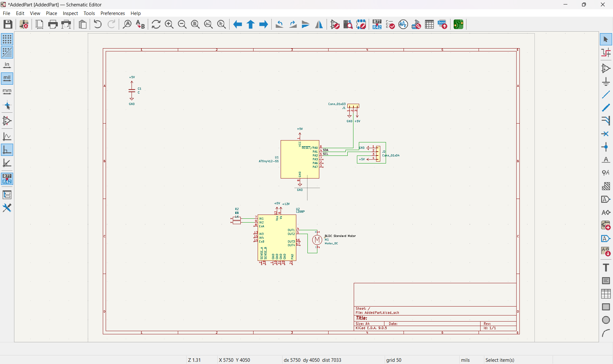This screenshot has width=613, height=364.
Task: Select the Add Wire tool
Action: (x=606, y=95)
